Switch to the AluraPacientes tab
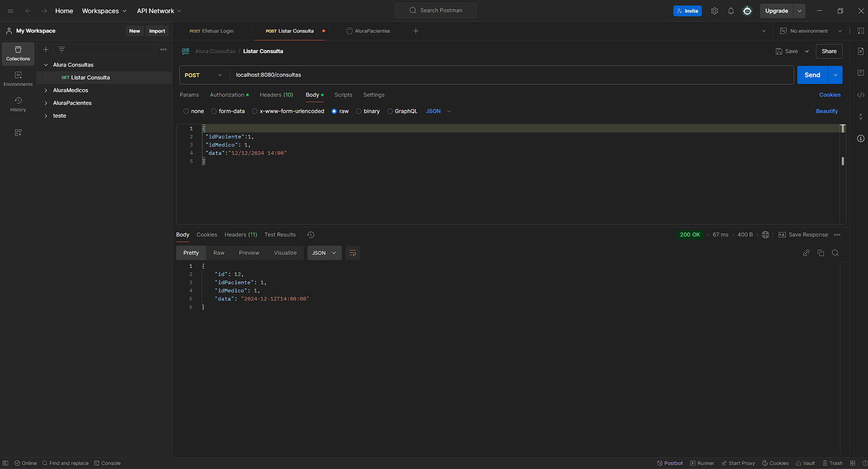 tap(368, 31)
